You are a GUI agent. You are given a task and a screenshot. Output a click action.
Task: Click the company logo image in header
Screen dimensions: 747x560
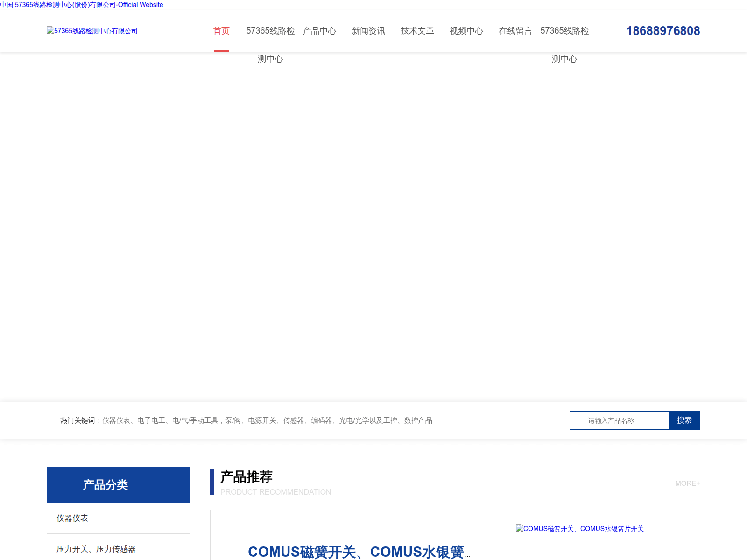pos(92,31)
